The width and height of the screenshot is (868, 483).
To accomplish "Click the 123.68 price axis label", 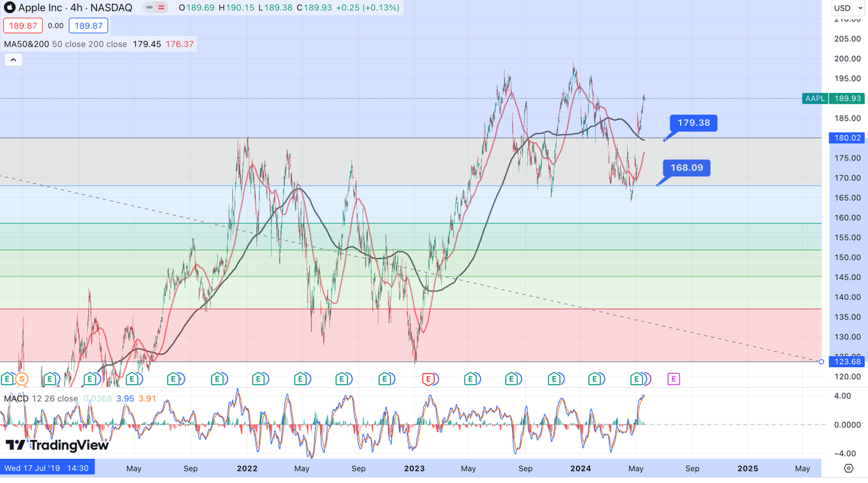I will pyautogui.click(x=847, y=362).
